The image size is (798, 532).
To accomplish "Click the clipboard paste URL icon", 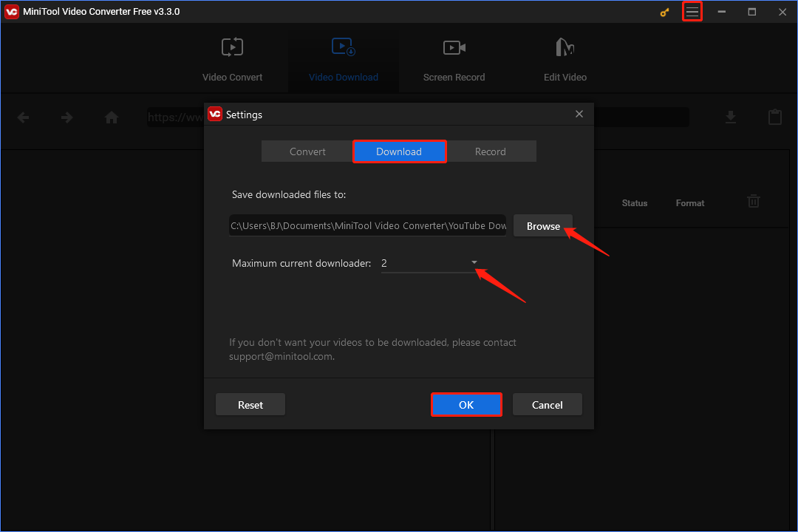I will coord(774,117).
